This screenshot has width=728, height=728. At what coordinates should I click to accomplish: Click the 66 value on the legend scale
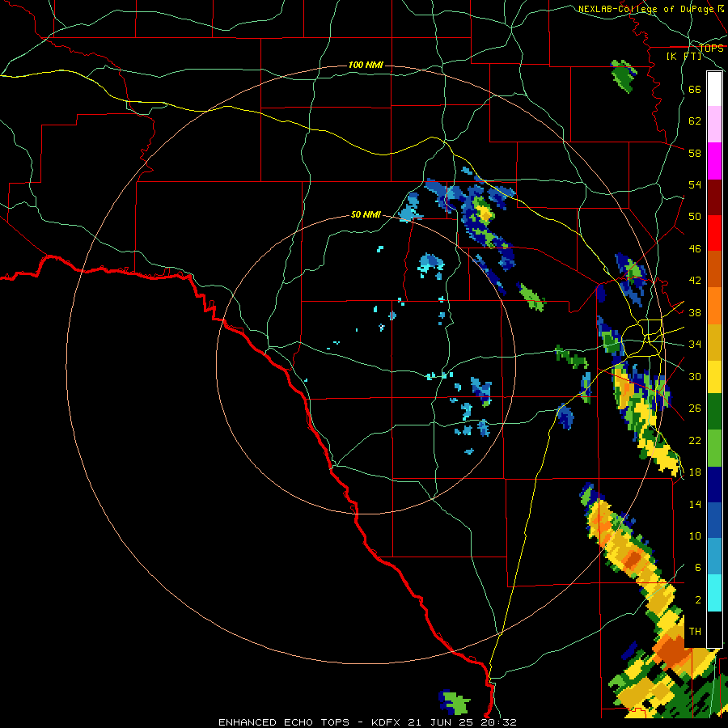[x=695, y=89]
